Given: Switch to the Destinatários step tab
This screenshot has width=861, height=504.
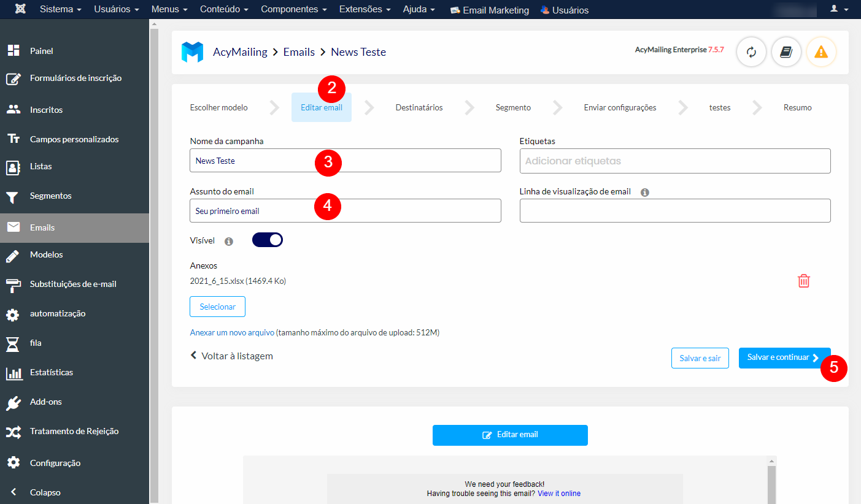Looking at the screenshot, I should (418, 107).
